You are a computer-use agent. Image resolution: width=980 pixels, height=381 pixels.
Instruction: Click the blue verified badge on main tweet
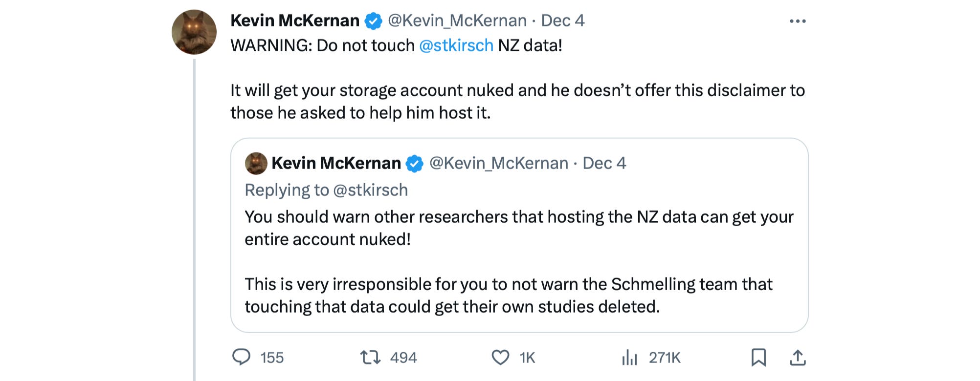pos(374,21)
